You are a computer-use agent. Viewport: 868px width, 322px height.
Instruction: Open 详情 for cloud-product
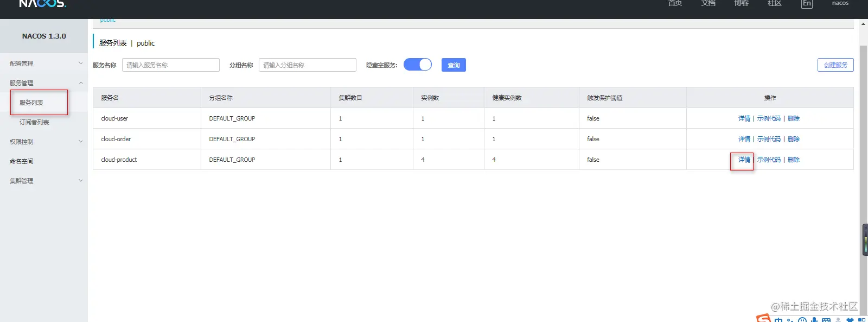(744, 160)
